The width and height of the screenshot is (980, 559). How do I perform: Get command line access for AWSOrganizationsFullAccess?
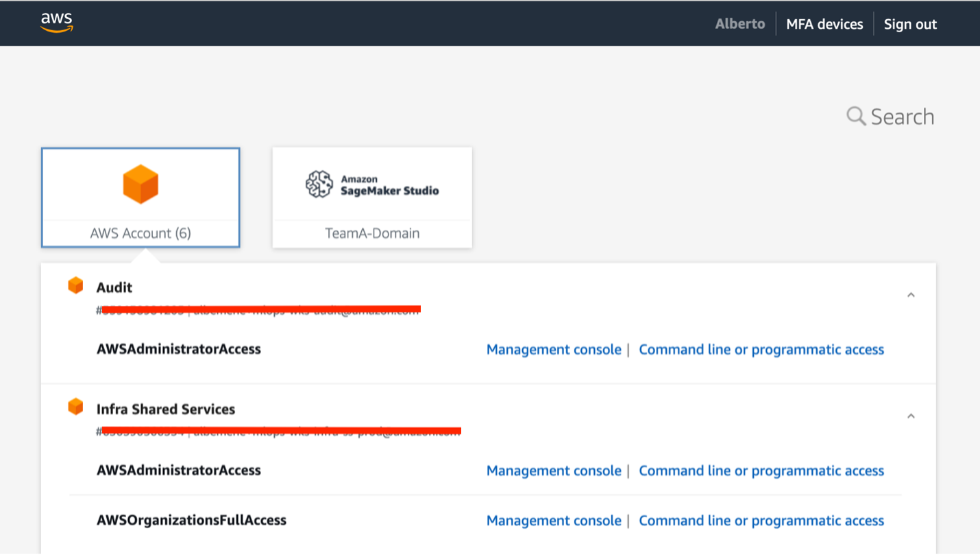pos(761,521)
